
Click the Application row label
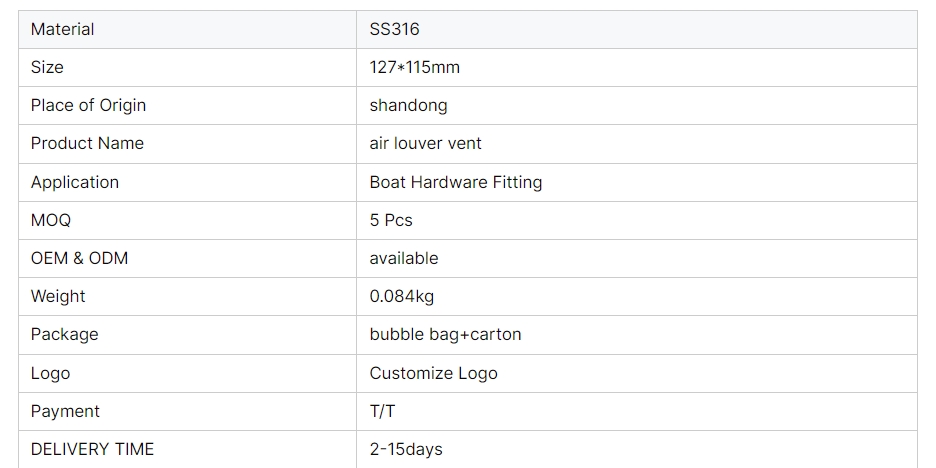tap(74, 182)
